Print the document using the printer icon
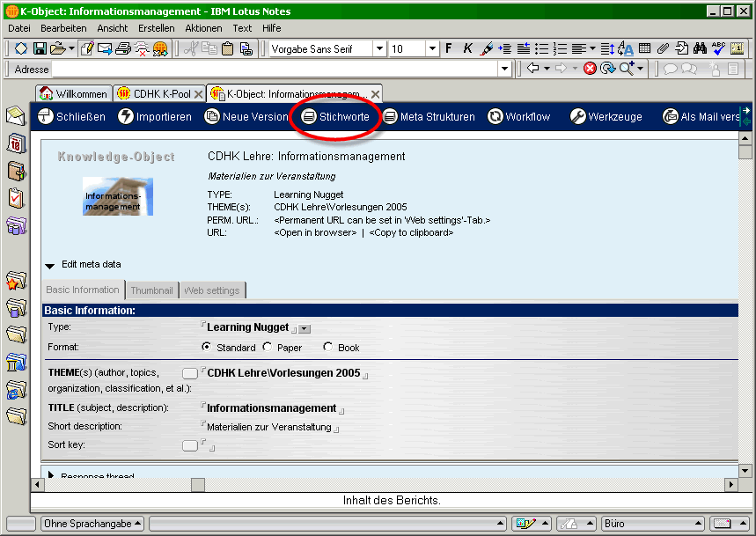This screenshot has height=536, width=756. click(x=123, y=48)
